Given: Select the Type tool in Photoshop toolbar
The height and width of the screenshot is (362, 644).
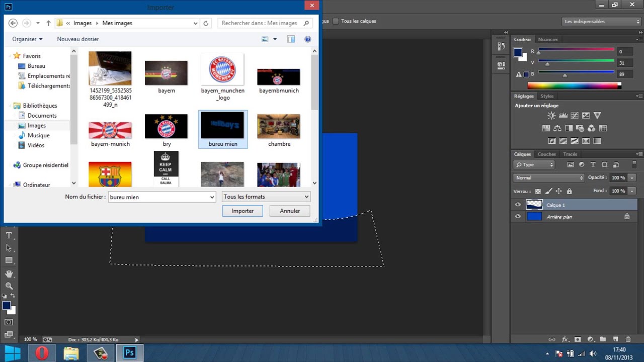Looking at the screenshot, I should 9,235.
